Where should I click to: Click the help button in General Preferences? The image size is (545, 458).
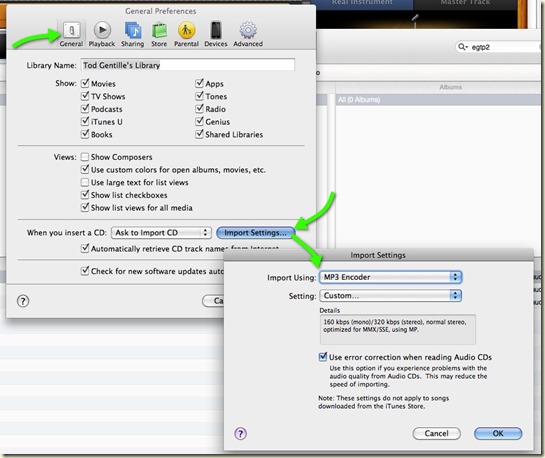pos(23,301)
